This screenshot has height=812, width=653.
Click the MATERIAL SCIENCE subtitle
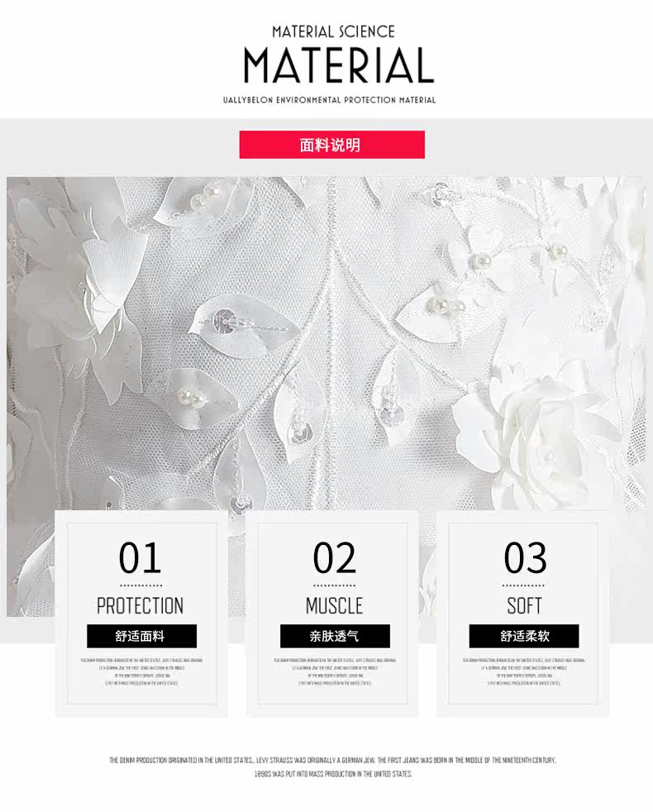(333, 32)
